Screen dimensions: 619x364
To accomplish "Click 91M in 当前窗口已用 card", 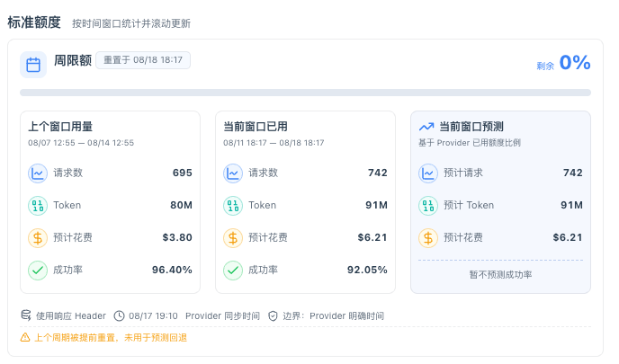I will (x=377, y=205).
